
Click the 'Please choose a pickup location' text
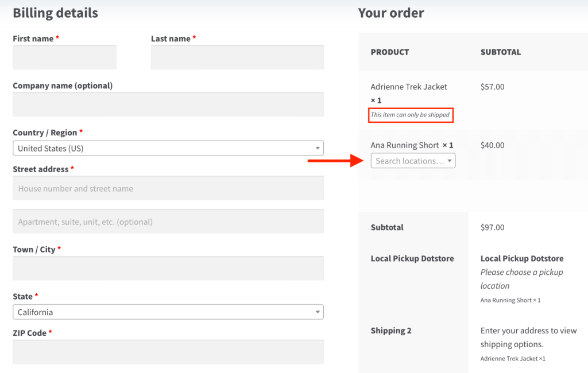[521, 279]
